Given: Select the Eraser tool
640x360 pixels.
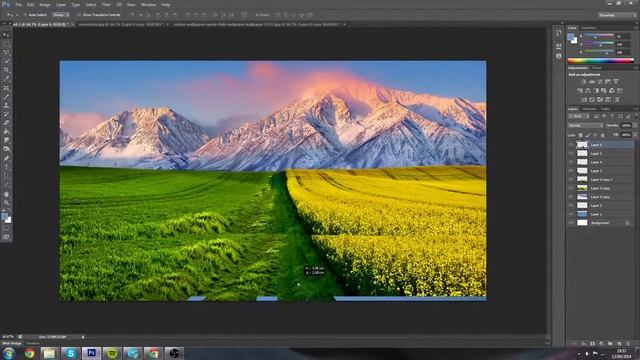Looking at the screenshot, I should coord(6,123).
